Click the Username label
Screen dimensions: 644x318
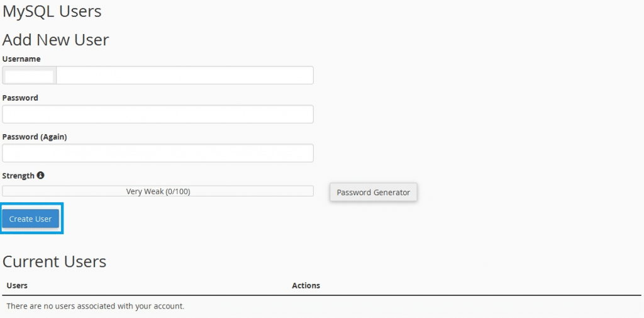21,59
